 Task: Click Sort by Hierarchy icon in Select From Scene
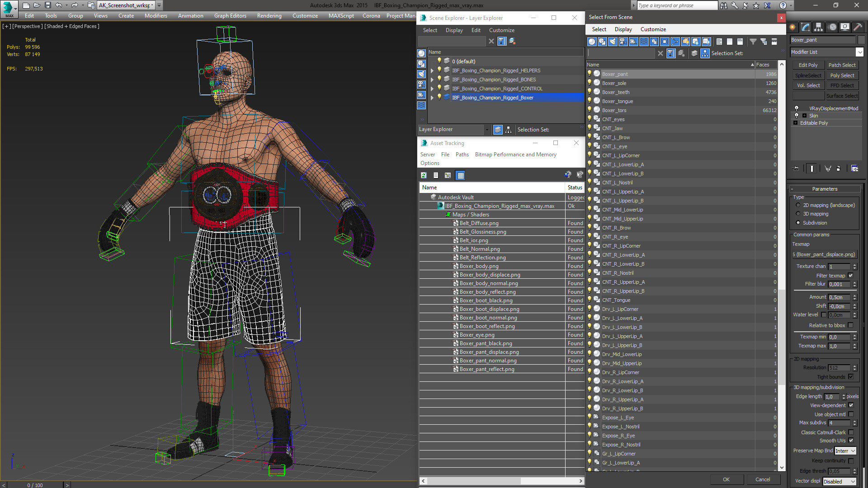(705, 53)
